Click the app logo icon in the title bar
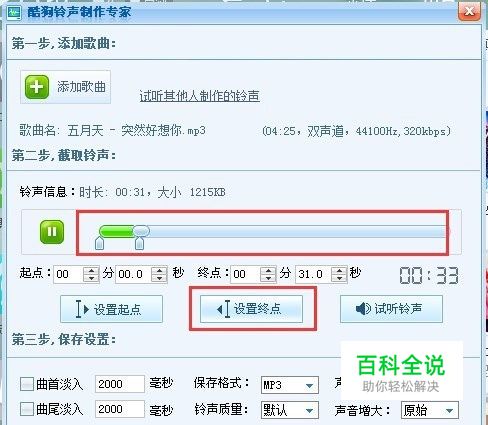Screen dimensions: 488x425 14,13
